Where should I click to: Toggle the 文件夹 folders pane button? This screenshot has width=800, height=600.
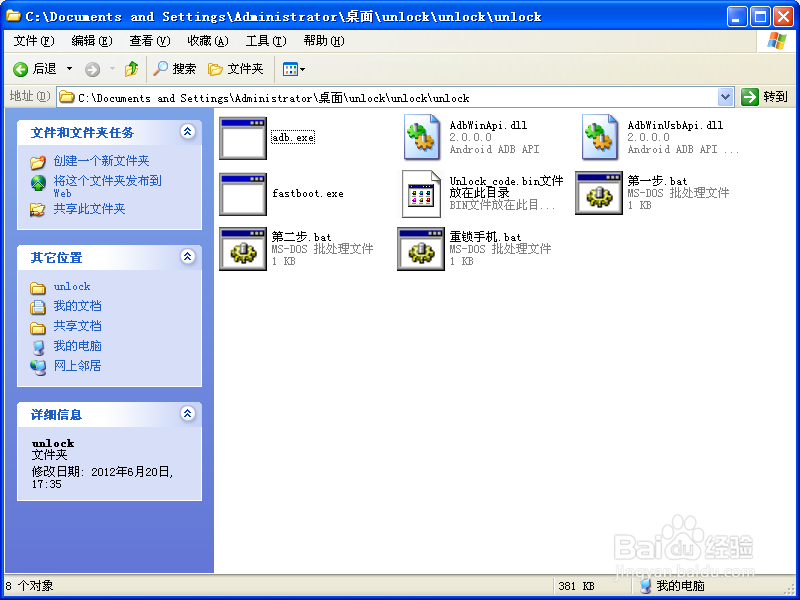click(x=236, y=69)
